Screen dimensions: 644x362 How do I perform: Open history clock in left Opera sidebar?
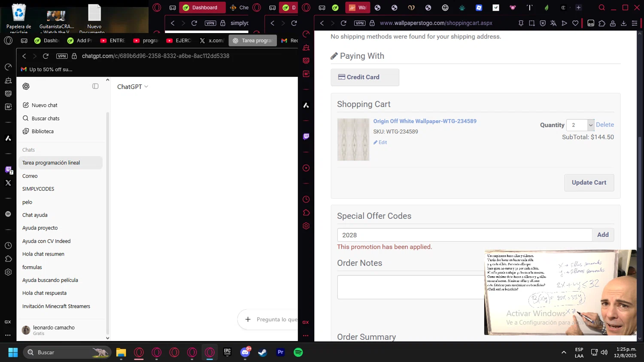coord(8,246)
